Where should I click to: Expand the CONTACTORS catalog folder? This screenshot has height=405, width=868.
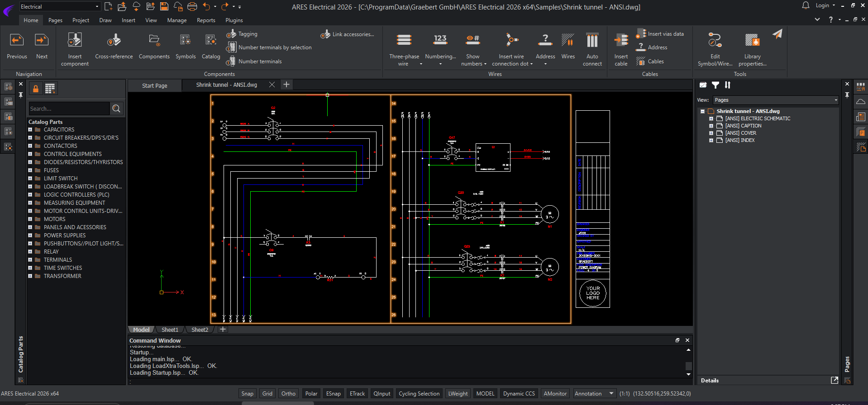[x=30, y=146]
